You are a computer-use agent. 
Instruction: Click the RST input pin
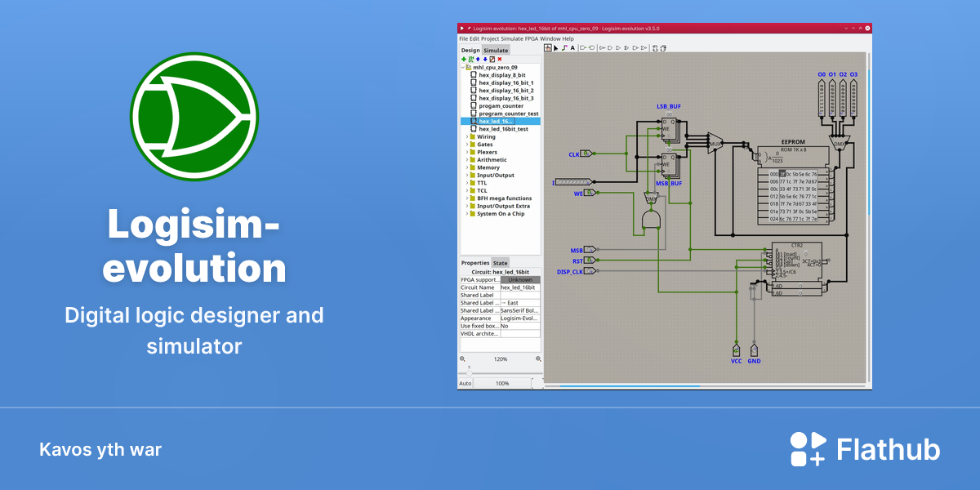point(590,261)
